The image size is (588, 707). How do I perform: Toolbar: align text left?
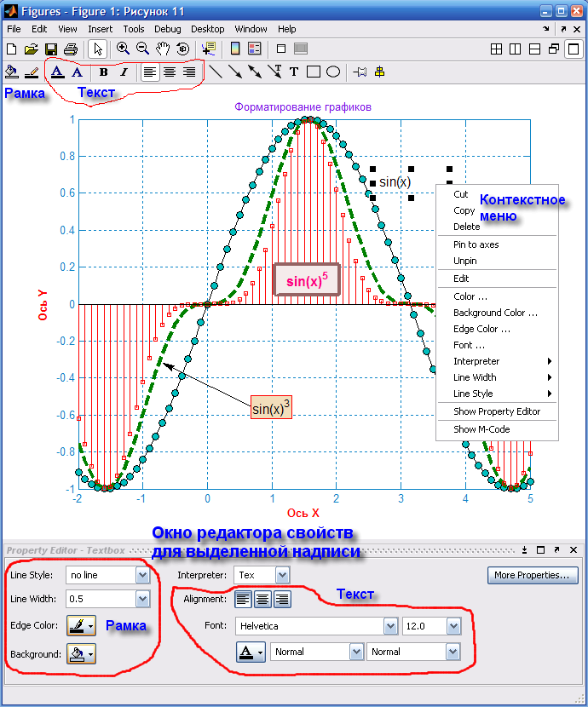pos(150,72)
